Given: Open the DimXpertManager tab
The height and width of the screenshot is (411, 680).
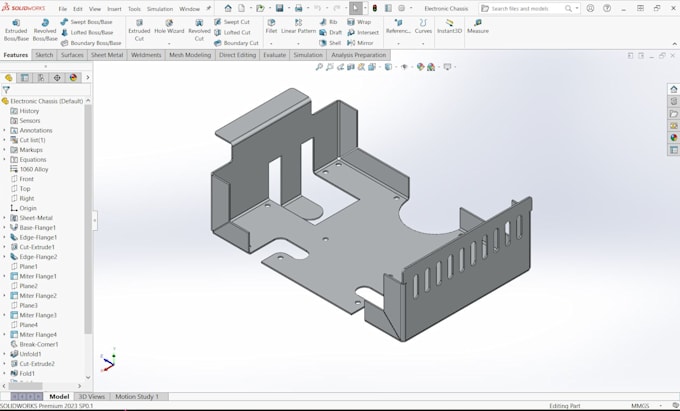Looking at the screenshot, I should click(57, 78).
